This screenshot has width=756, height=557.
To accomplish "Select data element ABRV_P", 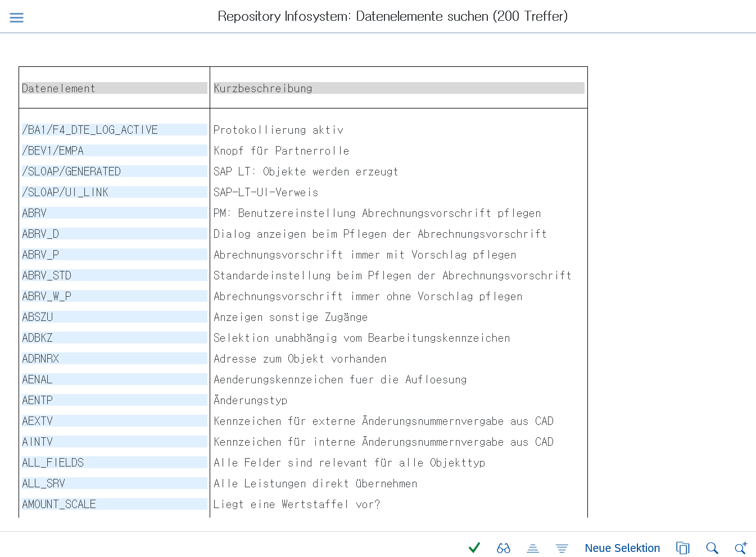I will (x=115, y=255).
